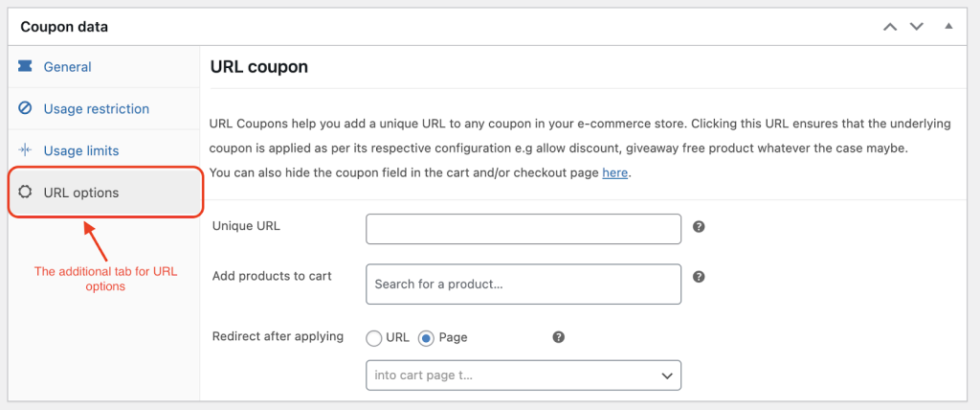Click the General tab ticket icon
Image resolution: width=980 pixels, height=410 pixels.
[x=25, y=66]
